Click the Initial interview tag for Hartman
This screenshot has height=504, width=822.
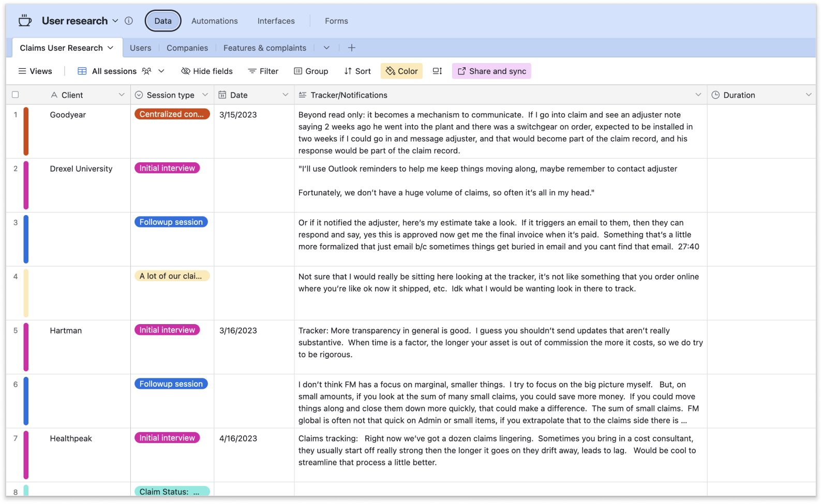click(x=167, y=330)
